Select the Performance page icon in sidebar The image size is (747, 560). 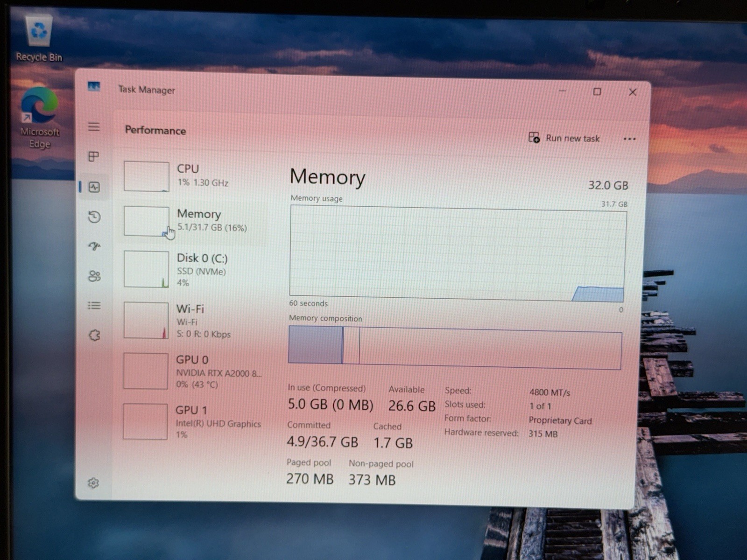tap(94, 187)
